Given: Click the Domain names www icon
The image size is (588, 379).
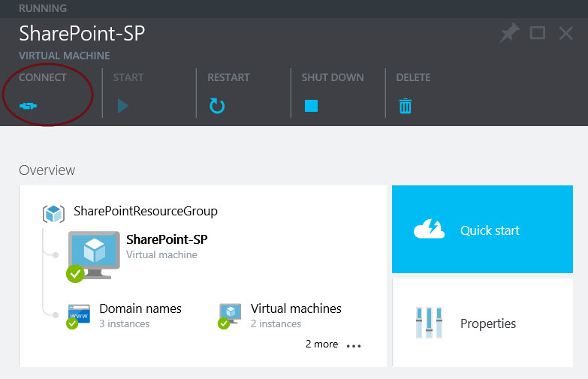Looking at the screenshot, I should (78, 317).
